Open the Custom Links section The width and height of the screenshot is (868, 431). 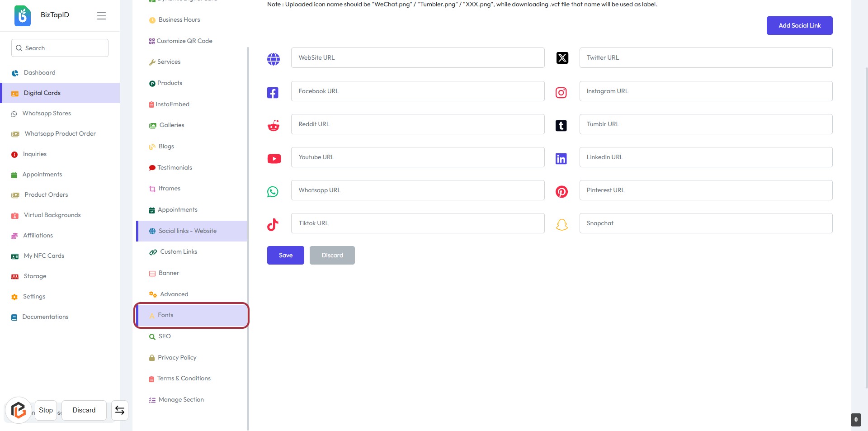[178, 252]
